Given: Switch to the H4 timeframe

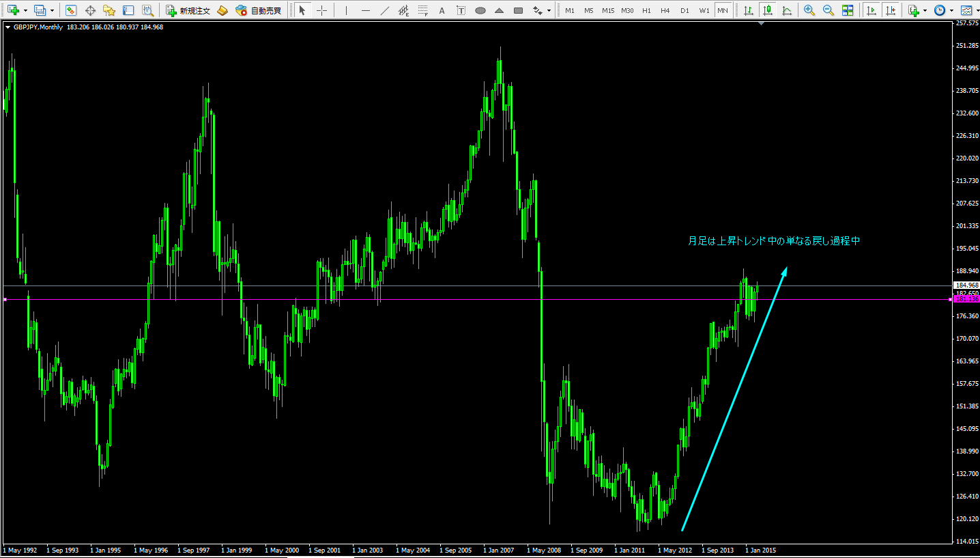Looking at the screenshot, I should click(665, 10).
